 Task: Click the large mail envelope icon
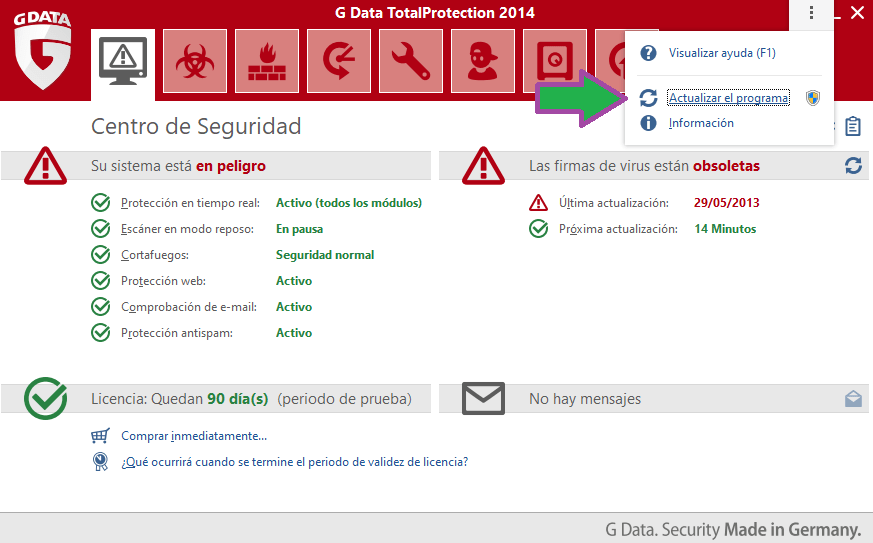483,398
